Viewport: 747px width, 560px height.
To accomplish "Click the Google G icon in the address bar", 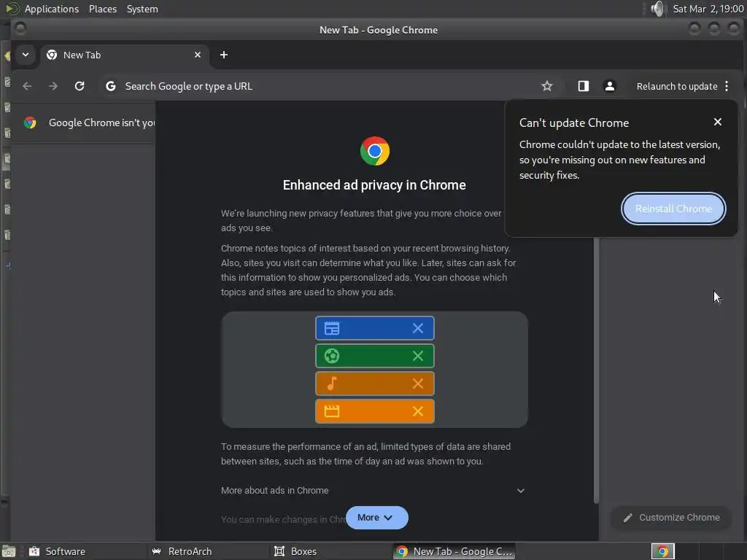I will click(111, 86).
